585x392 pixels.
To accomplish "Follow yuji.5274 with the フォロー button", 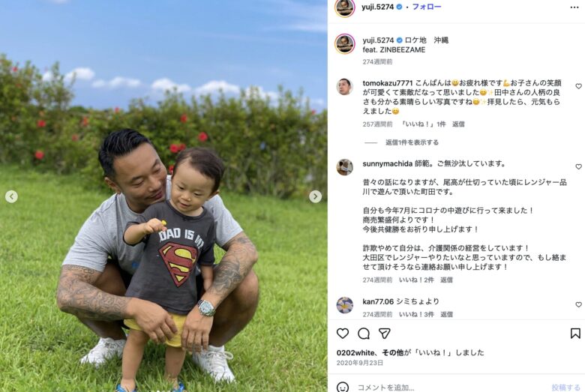I will [427, 7].
